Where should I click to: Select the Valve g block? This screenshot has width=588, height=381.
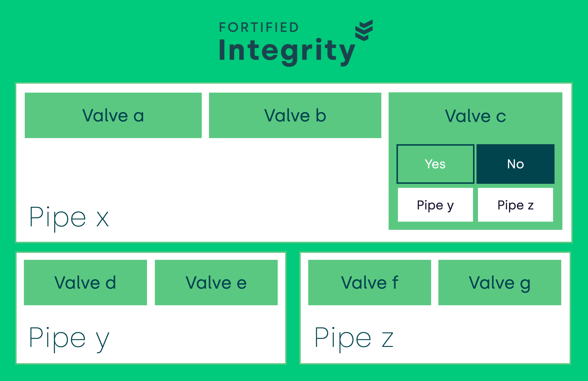tap(500, 282)
